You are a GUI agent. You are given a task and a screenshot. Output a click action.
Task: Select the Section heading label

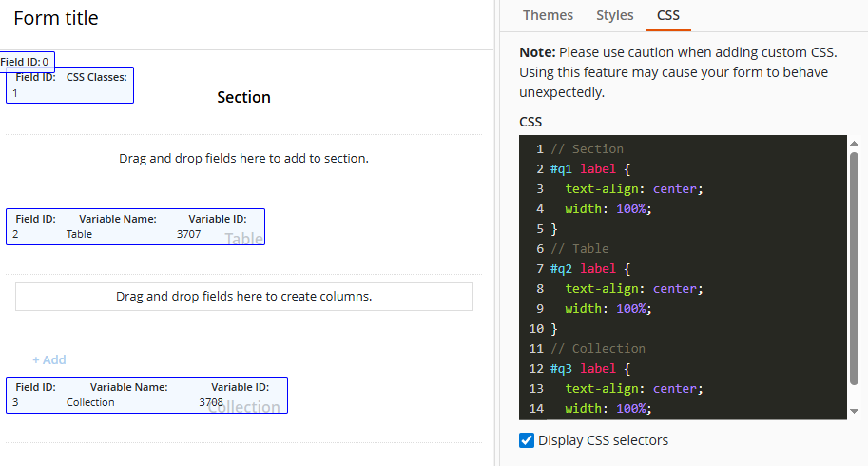[x=243, y=97]
